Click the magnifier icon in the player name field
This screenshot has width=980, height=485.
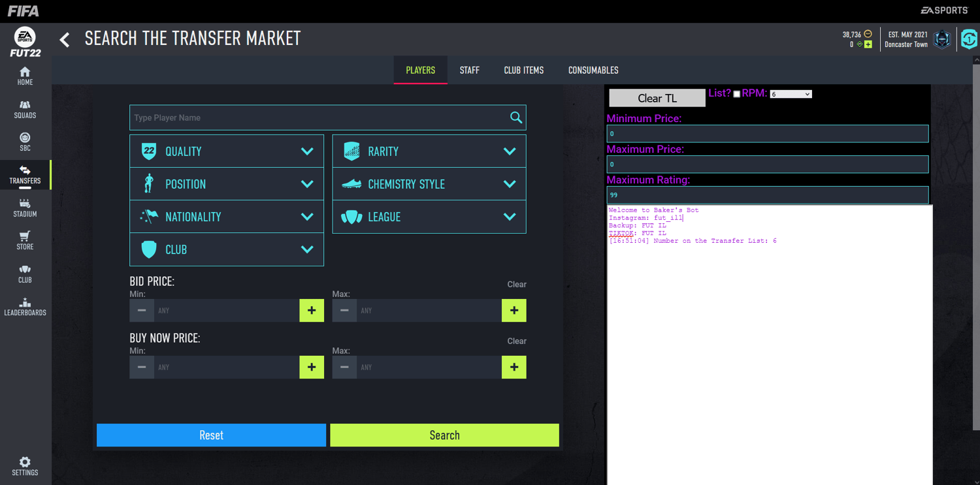tap(516, 117)
